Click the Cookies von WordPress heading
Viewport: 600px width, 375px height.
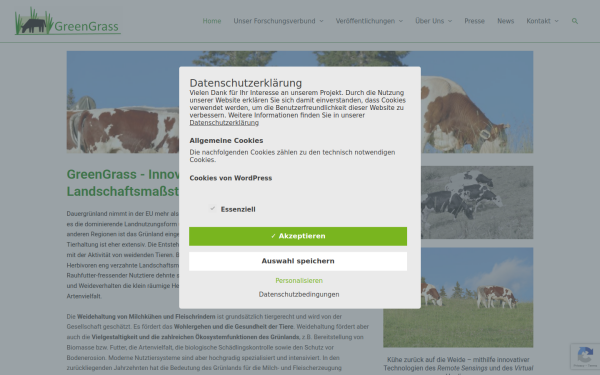click(x=231, y=178)
